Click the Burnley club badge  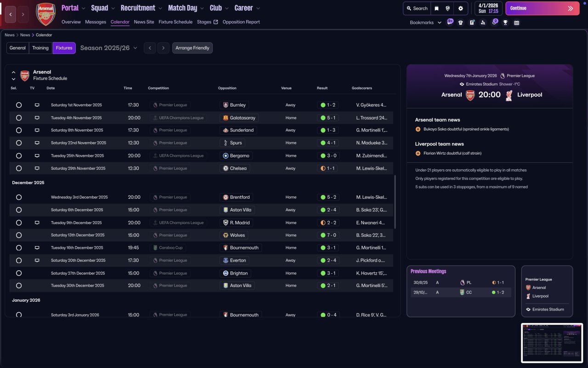coord(226,105)
